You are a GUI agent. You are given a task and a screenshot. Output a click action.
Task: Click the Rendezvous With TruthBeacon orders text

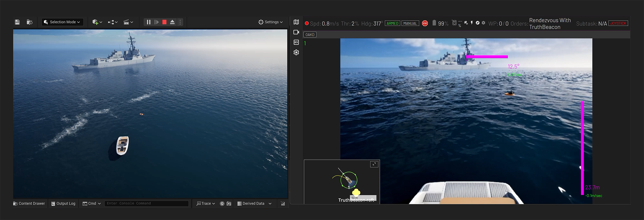tap(550, 23)
